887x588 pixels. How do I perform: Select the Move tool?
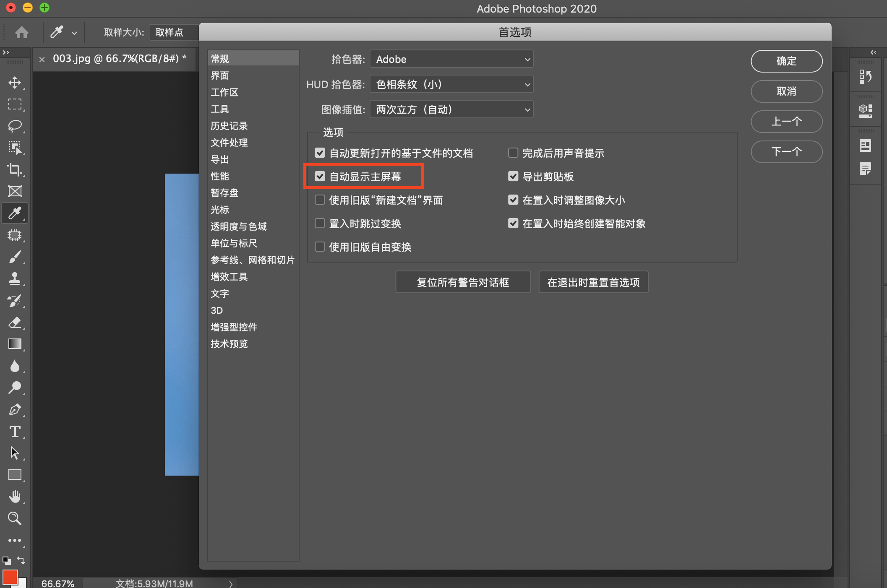[x=15, y=82]
